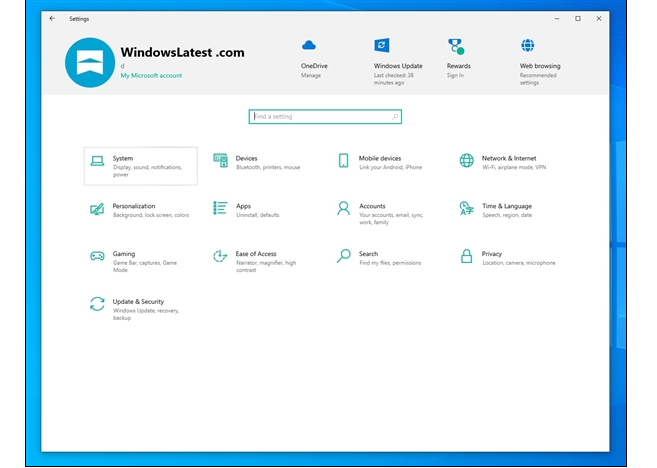Click the Web browsing label
Image resolution: width=657 pixels, height=468 pixels.
tap(540, 66)
